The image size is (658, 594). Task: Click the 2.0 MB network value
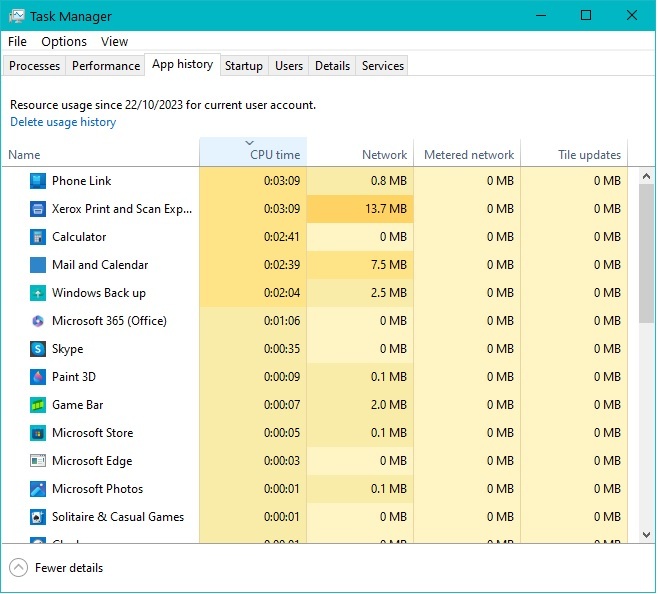pos(389,405)
